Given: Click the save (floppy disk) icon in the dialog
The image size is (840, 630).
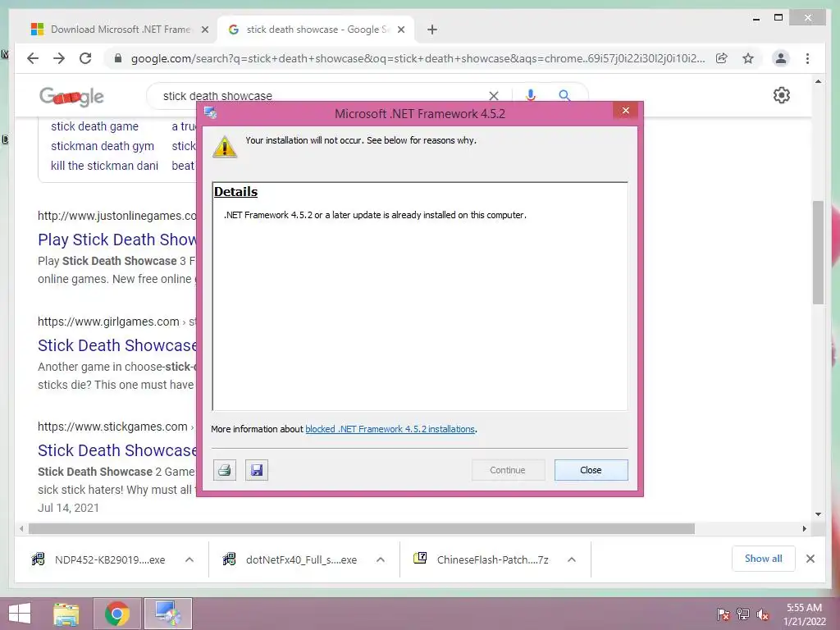Looking at the screenshot, I should click(257, 470).
